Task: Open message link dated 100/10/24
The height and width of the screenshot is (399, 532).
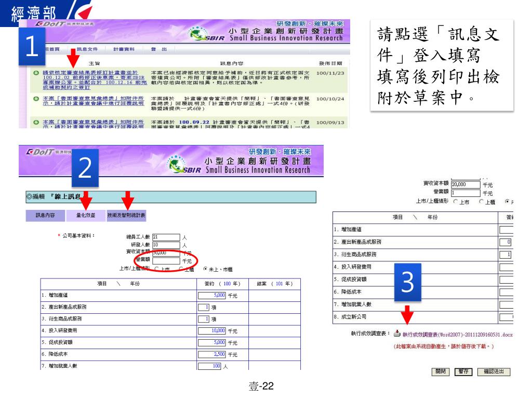Action: (94, 100)
